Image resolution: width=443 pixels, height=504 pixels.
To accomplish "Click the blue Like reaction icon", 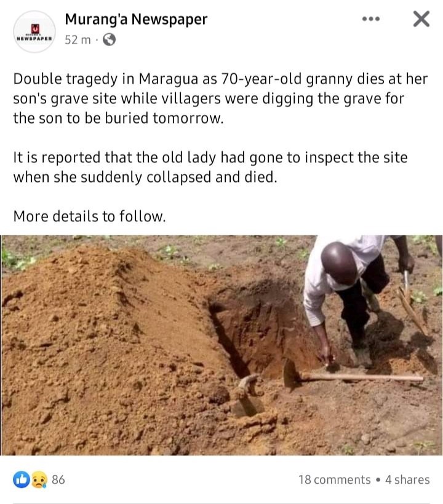I will click(x=22, y=479).
